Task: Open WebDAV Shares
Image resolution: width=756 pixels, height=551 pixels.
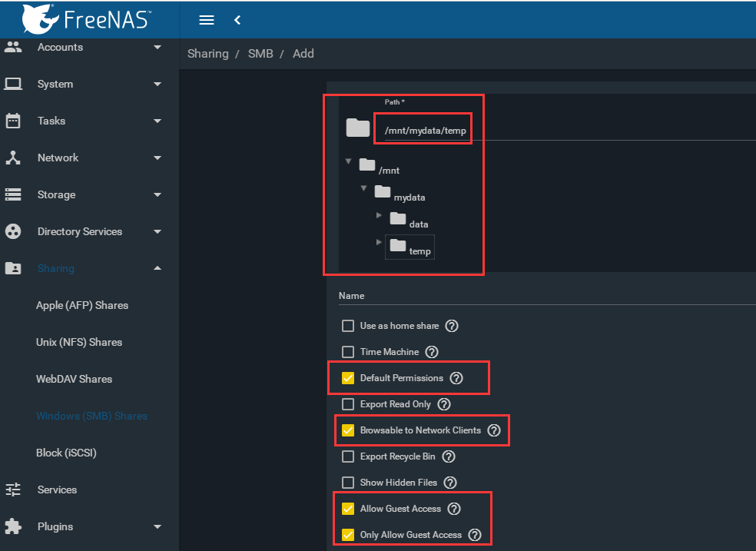Action: point(75,379)
